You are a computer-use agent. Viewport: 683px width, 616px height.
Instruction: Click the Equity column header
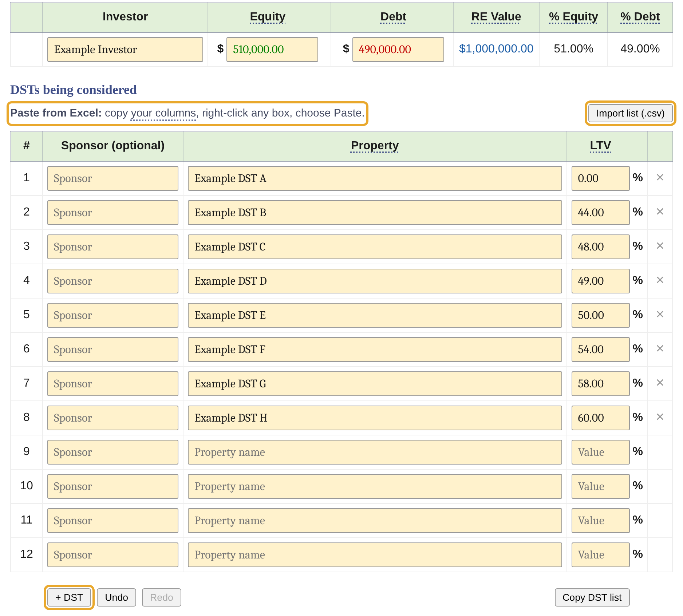(268, 17)
